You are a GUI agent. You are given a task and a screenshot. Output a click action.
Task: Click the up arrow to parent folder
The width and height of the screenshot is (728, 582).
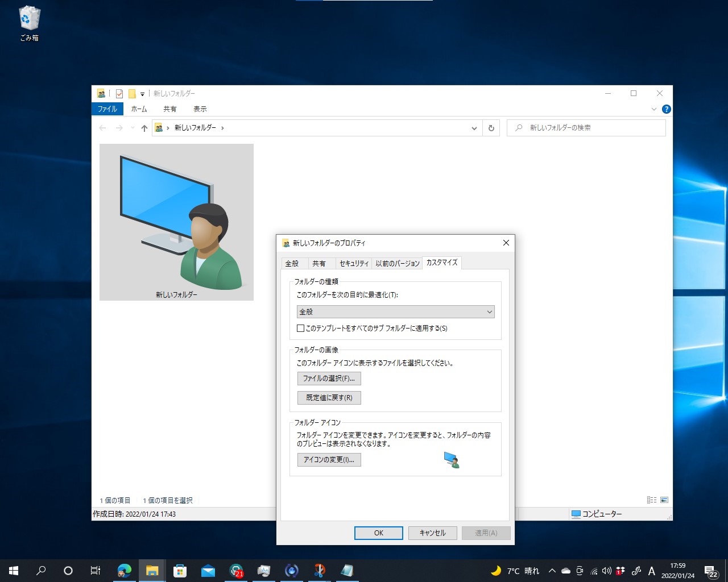[x=144, y=128]
